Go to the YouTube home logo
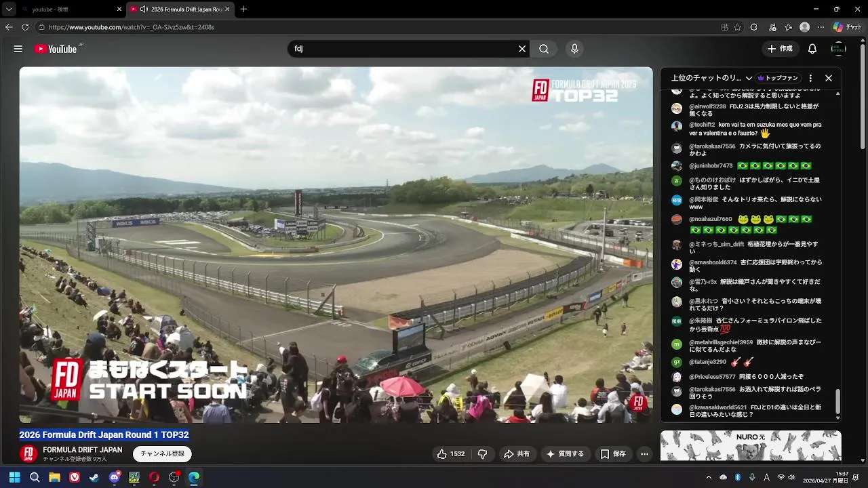The height and width of the screenshot is (488, 868). click(56, 49)
